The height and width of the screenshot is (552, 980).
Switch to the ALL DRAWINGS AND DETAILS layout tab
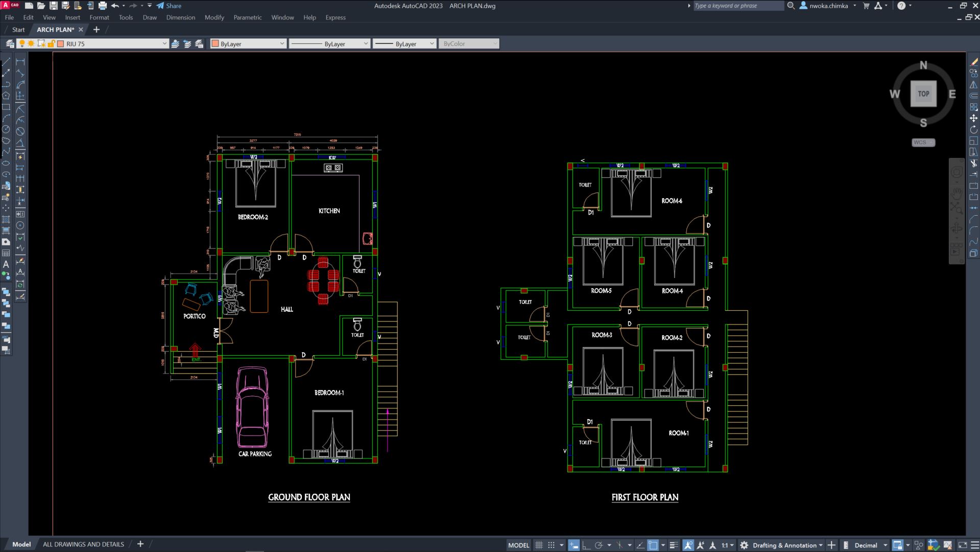coord(83,544)
